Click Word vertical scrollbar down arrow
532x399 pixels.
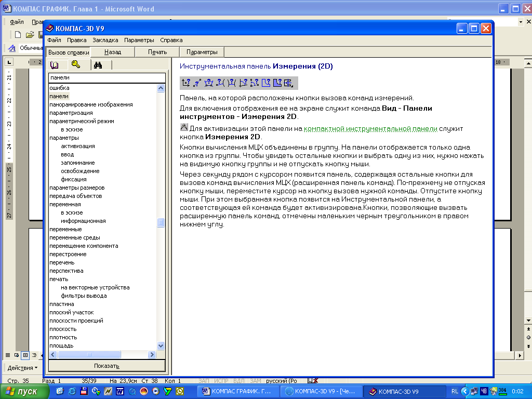point(528,320)
